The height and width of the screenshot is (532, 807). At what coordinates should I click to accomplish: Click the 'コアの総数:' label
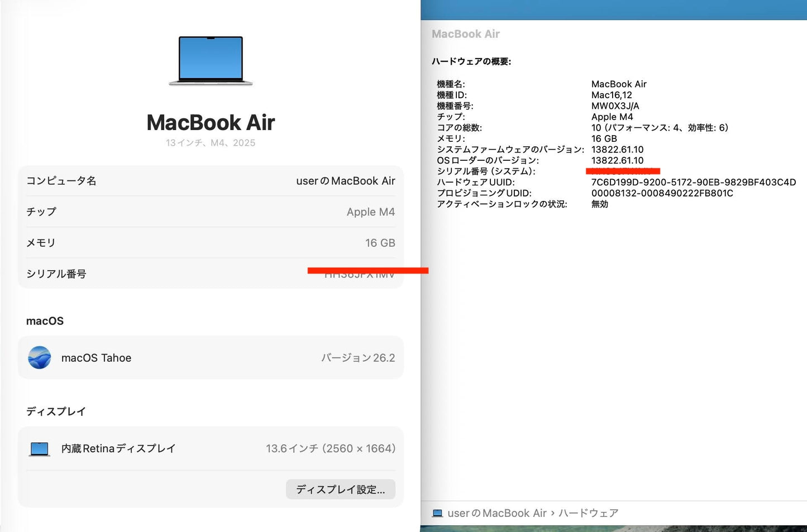(459, 128)
